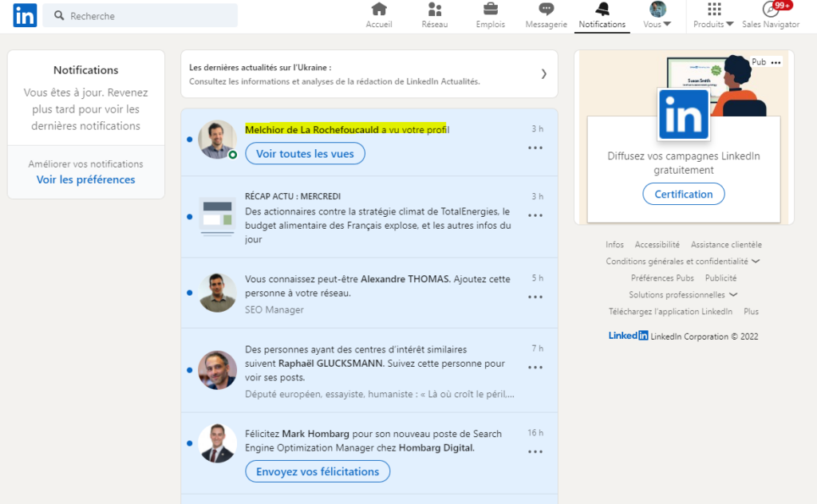Click the Voir toutes les vues button
Screen dimensions: 817x504
click(305, 154)
